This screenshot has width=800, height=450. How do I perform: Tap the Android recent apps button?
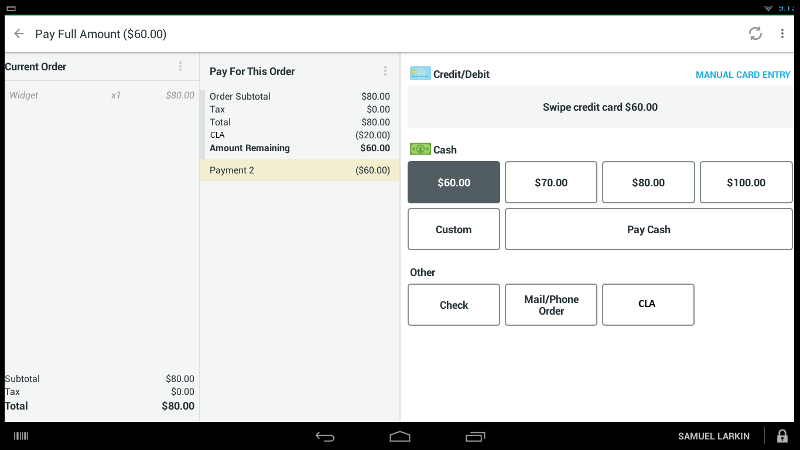pyautogui.click(x=475, y=436)
